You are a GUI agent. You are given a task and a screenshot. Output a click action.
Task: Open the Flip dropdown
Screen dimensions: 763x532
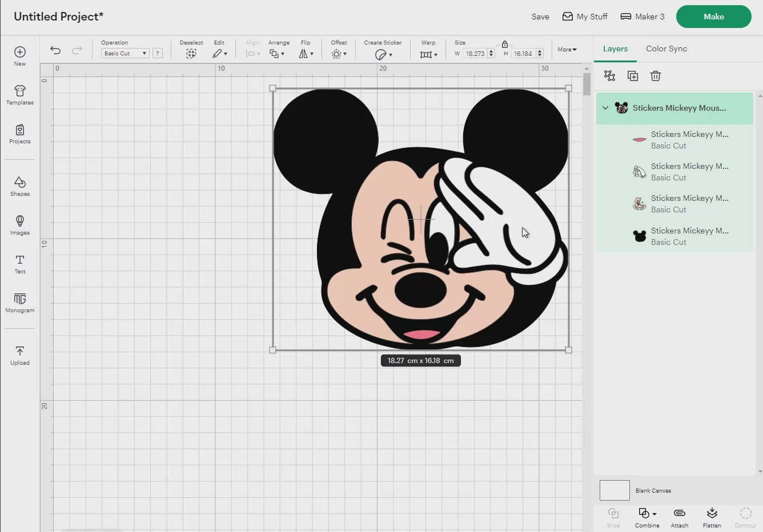point(306,54)
